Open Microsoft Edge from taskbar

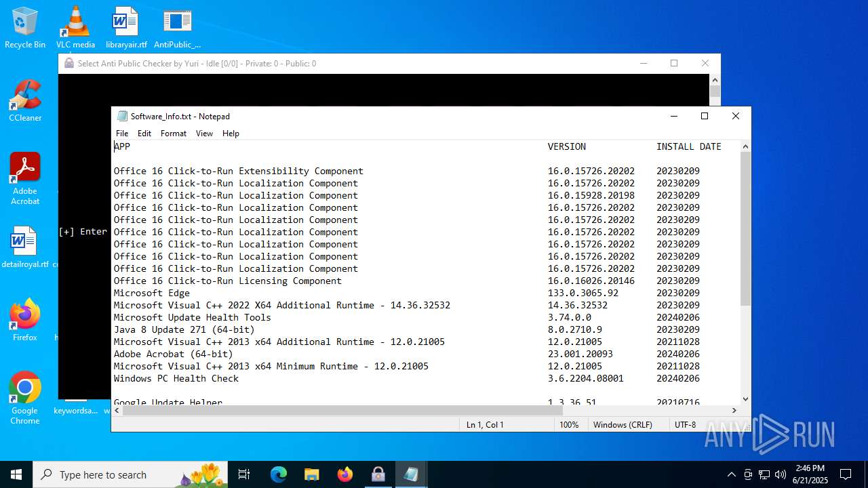[279, 474]
